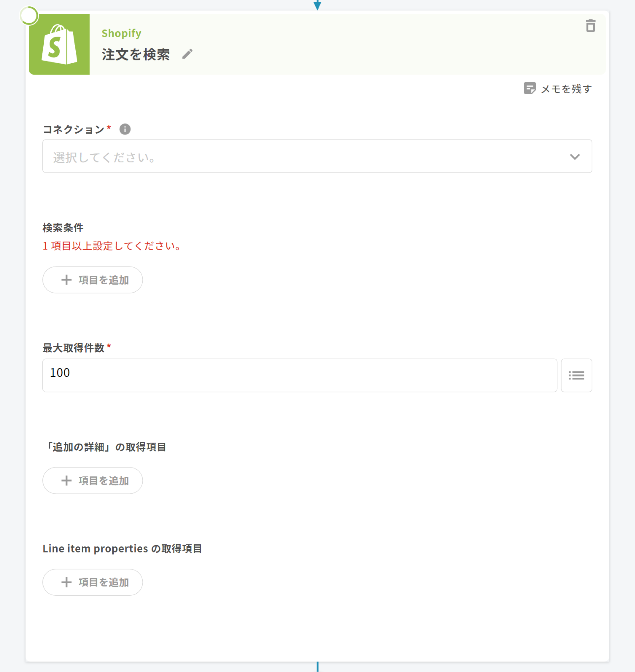Screen dimensions: 635x672
Task: Add an item under 「追加の詳細」の取得項目
Action: coord(93,481)
